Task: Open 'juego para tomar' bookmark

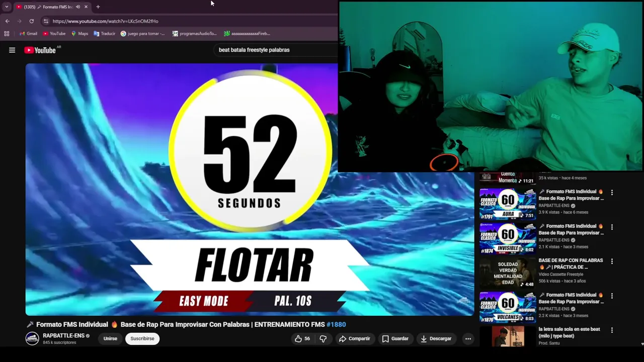Action: pyautogui.click(x=143, y=34)
